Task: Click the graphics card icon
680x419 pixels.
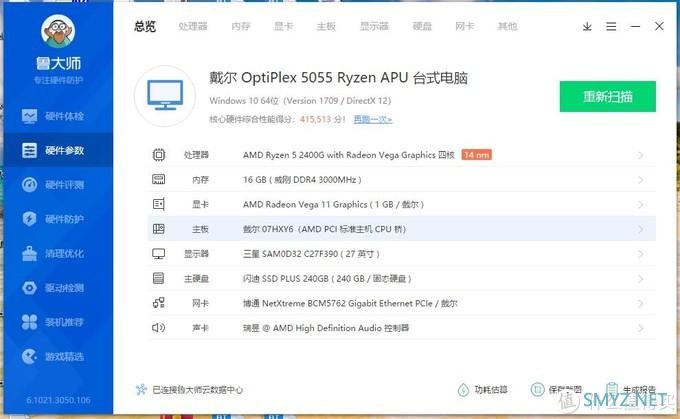Action: coord(159,204)
